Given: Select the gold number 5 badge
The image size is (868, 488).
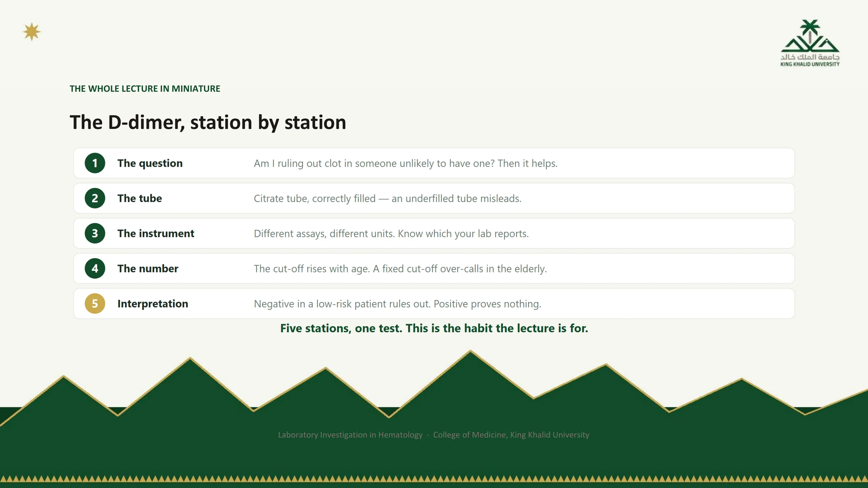Looking at the screenshot, I should tap(95, 304).
